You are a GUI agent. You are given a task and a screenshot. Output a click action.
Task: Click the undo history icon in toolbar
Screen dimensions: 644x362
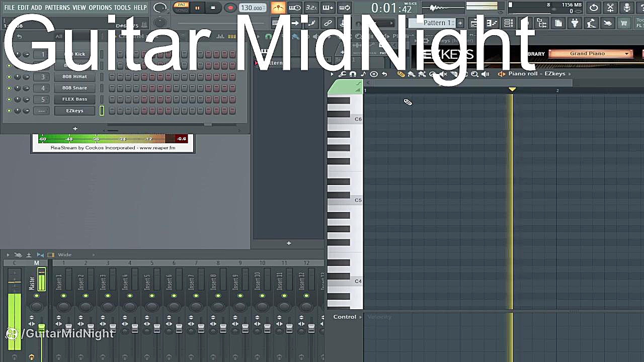tap(594, 8)
